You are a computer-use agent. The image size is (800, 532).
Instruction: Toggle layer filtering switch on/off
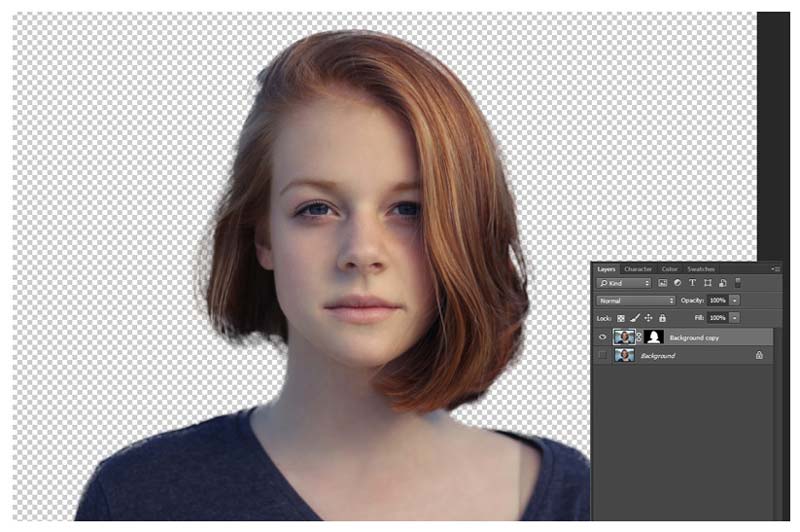(738, 283)
